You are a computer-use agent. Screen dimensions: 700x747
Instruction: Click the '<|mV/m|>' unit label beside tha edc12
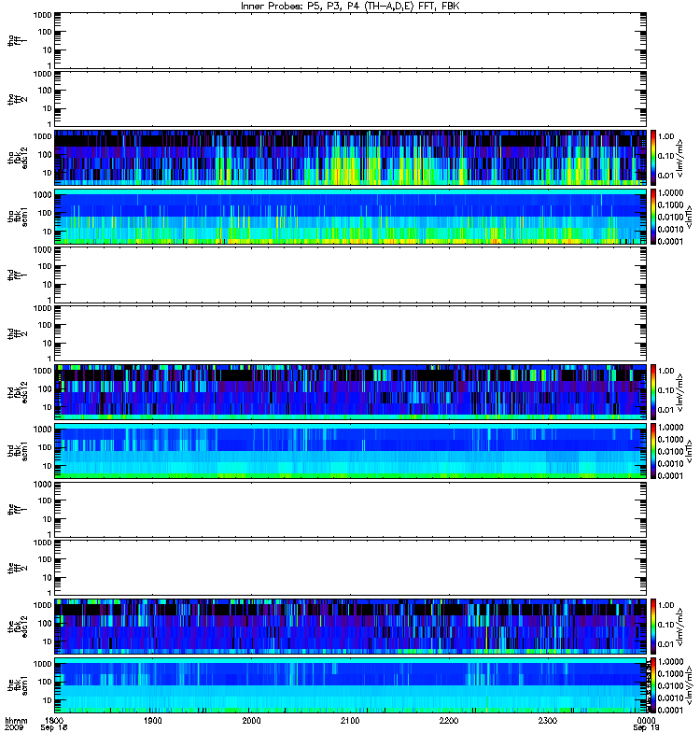pyautogui.click(x=680, y=158)
